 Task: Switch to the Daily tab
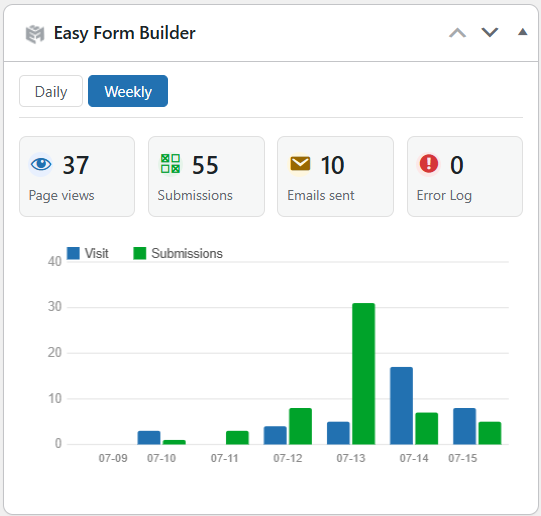51,91
